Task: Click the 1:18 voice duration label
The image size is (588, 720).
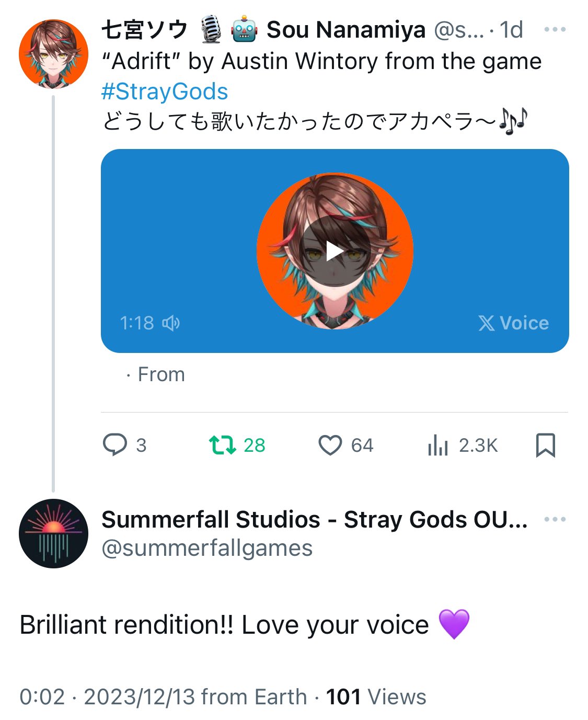Action: [x=137, y=323]
